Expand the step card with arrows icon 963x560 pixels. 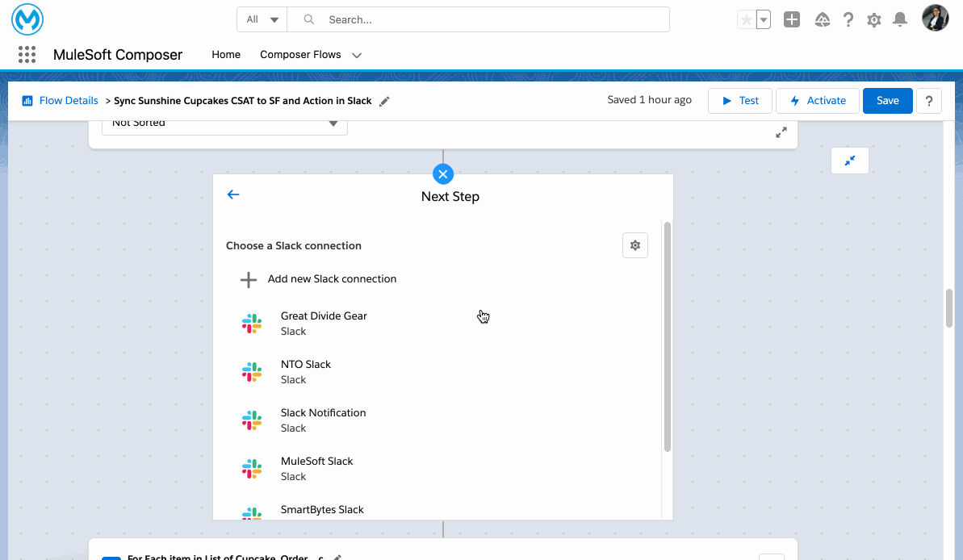[781, 132]
